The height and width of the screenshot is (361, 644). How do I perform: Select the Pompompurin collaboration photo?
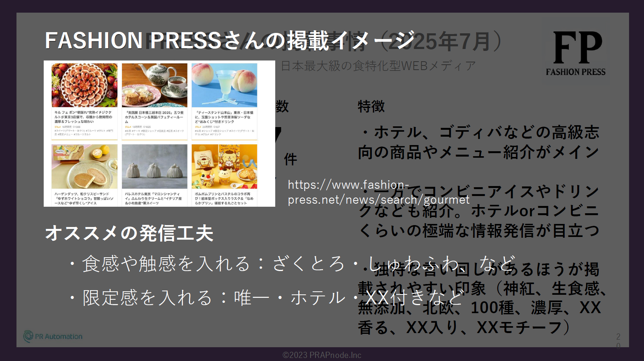[224, 167]
